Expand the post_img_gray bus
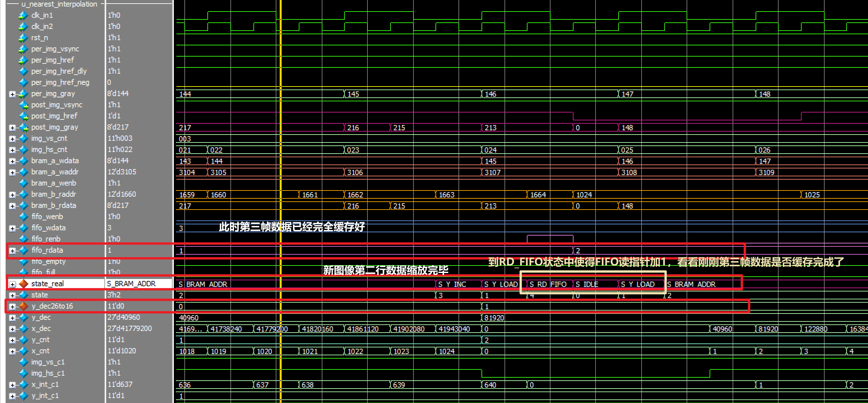The image size is (868, 403). pyautogui.click(x=12, y=127)
